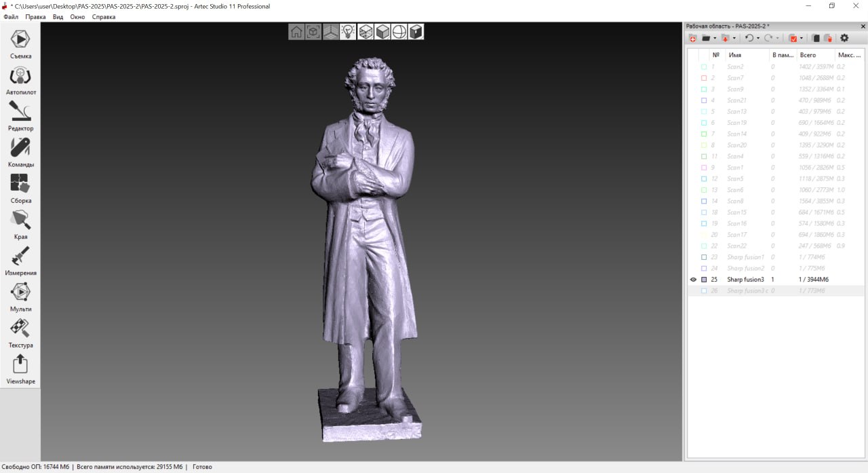The height and width of the screenshot is (473, 868).
Task: Click the purple color square of Scan21
Action: pyautogui.click(x=704, y=100)
